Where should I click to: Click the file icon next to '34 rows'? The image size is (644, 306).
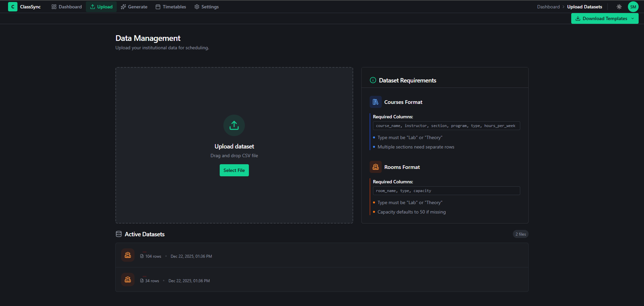point(142,281)
